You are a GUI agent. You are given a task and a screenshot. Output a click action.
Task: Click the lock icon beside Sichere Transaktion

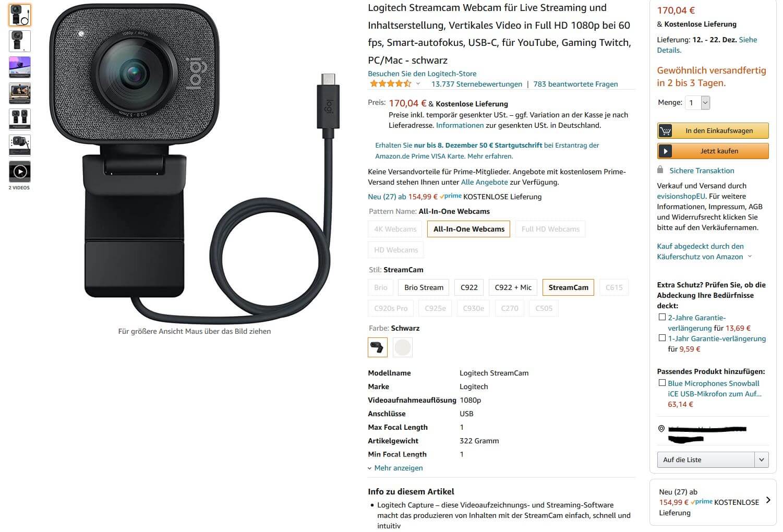(x=660, y=170)
